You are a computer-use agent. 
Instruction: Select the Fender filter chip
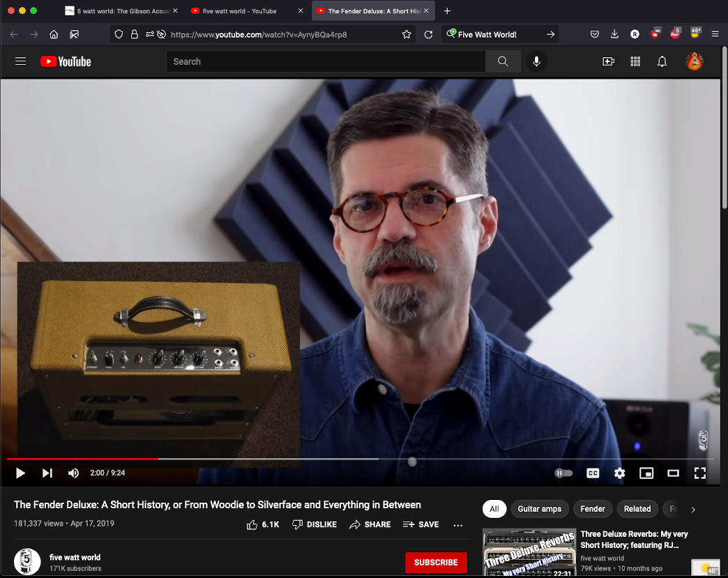(x=593, y=509)
